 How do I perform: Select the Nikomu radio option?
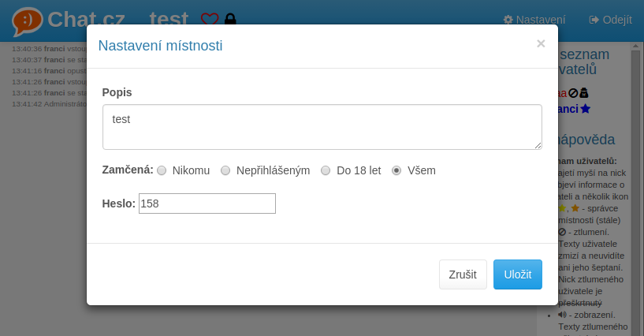coord(162,170)
